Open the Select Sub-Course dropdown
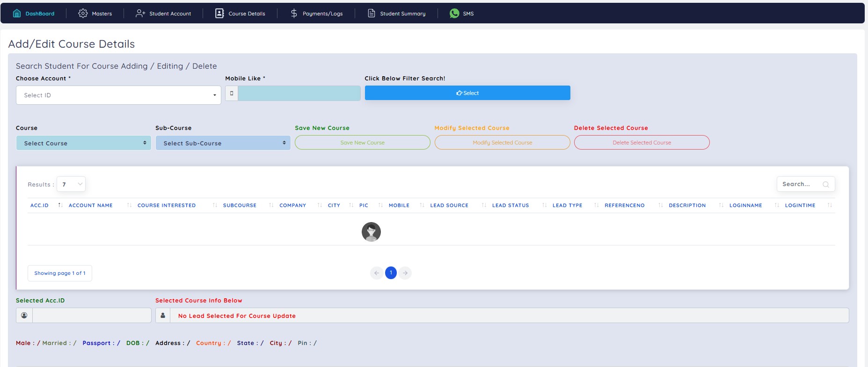Viewport: 868px width, 367px height. tap(223, 143)
